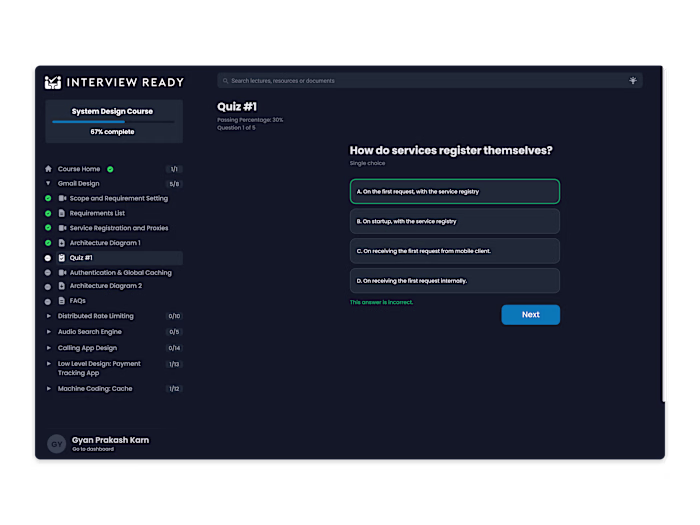
Task: Click the course progress bar
Action: (x=113, y=121)
